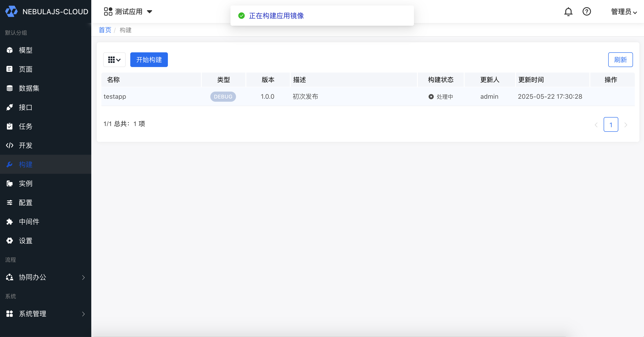Open the help question mark icon

point(586,11)
